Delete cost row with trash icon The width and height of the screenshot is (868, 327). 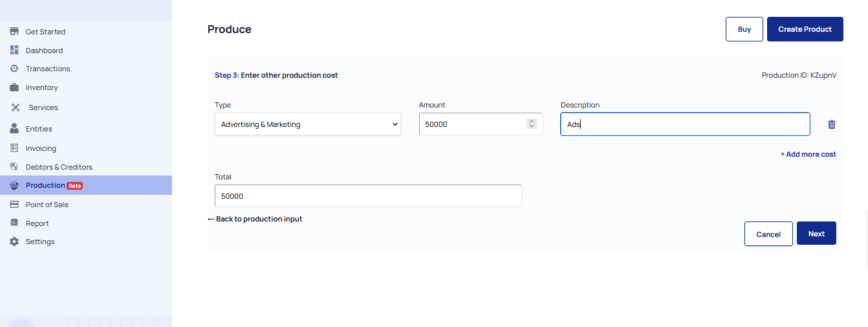pyautogui.click(x=832, y=124)
